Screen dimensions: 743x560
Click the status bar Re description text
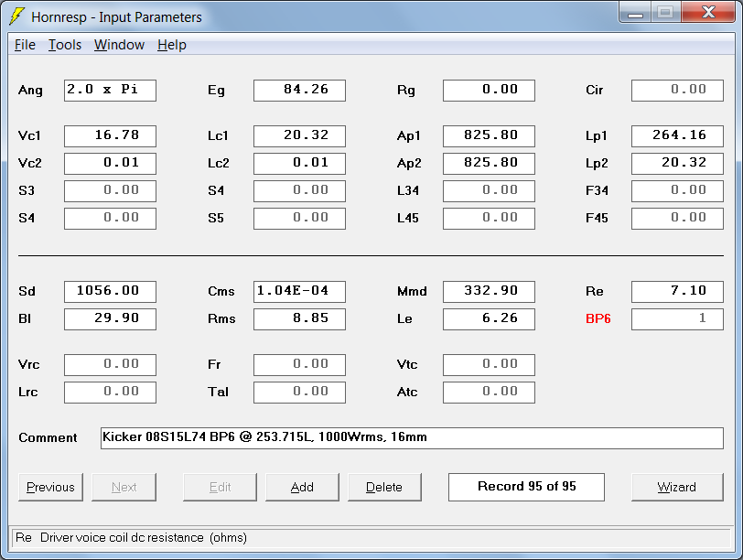coord(131,538)
